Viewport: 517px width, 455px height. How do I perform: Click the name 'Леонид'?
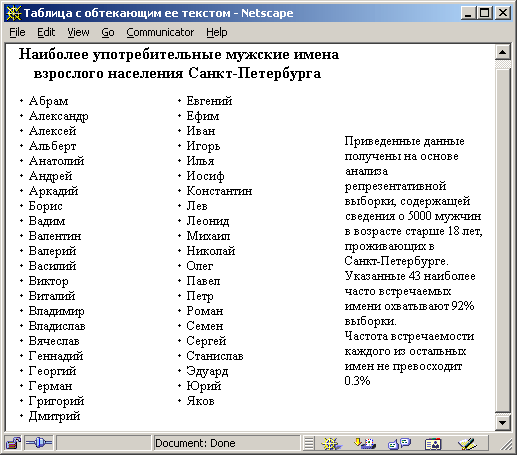pyautogui.click(x=208, y=221)
